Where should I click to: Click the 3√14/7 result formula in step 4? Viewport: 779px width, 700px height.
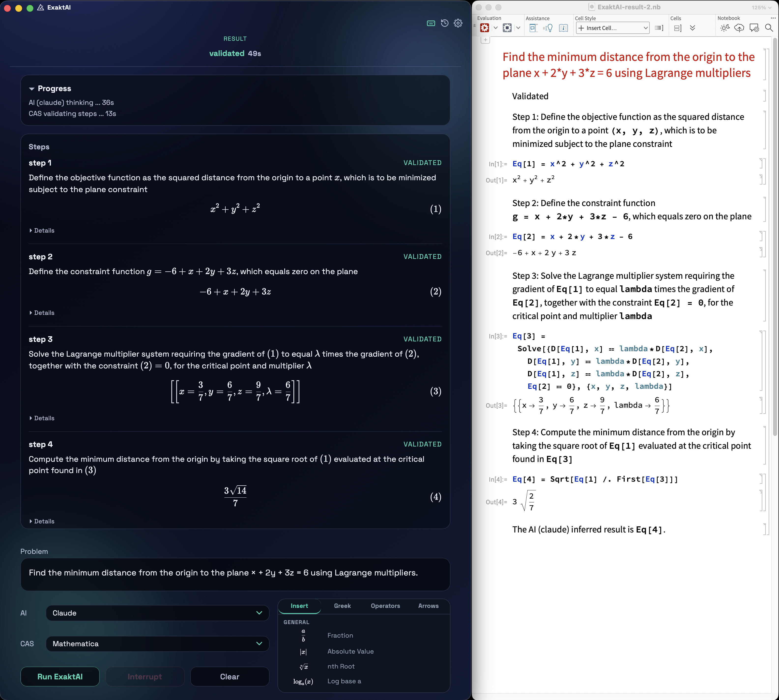click(235, 497)
